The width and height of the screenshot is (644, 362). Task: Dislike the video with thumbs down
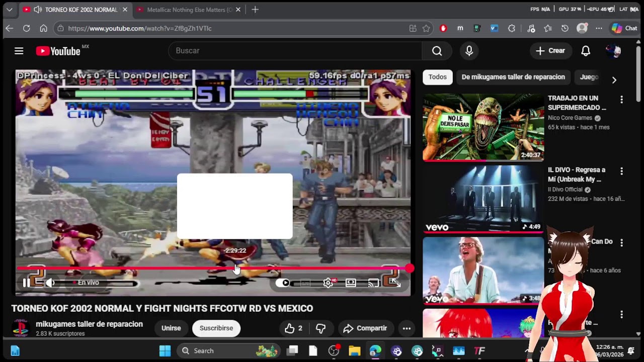[x=320, y=328]
